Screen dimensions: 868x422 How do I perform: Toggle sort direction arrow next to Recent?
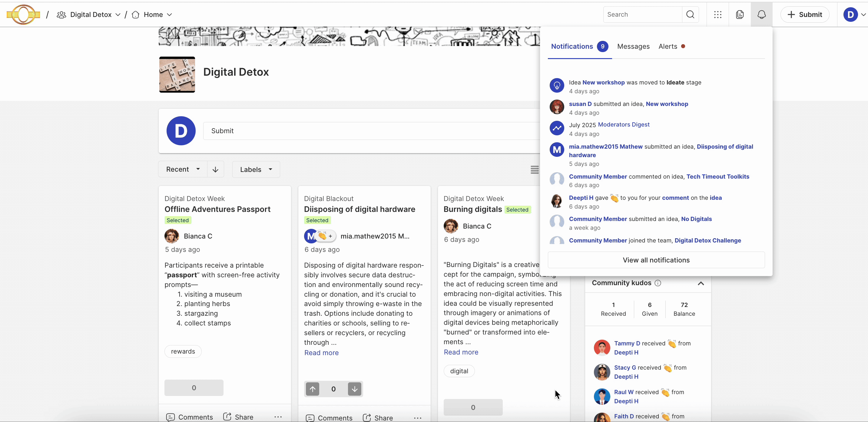(215, 170)
